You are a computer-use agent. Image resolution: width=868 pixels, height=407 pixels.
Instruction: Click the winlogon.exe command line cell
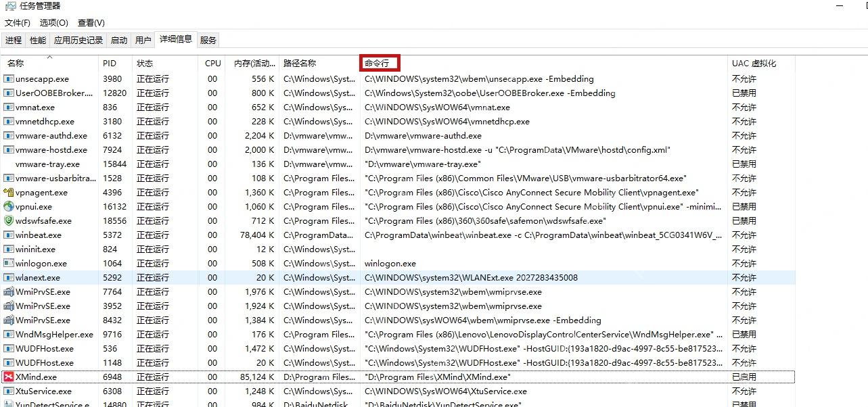pyautogui.click(x=390, y=264)
